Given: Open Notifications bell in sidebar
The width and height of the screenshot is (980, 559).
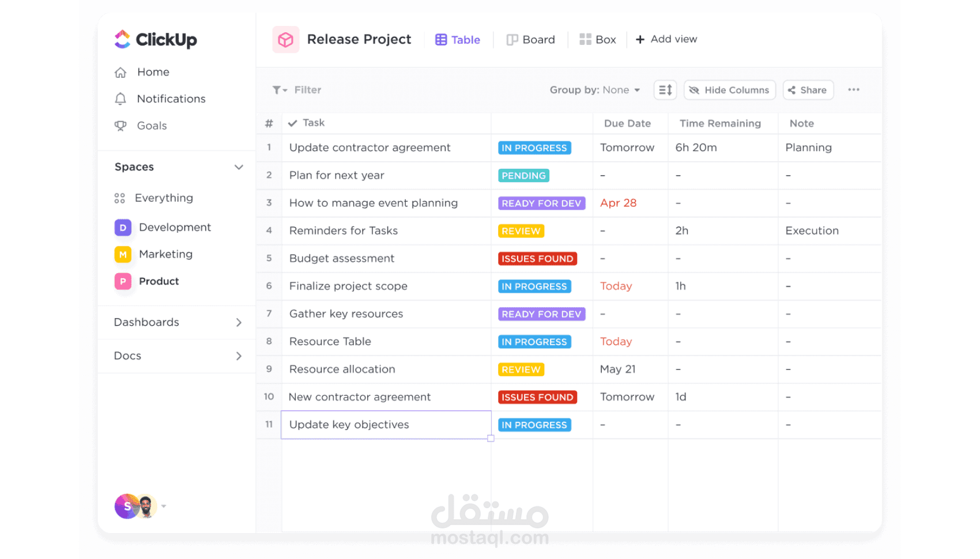Looking at the screenshot, I should pos(160,99).
